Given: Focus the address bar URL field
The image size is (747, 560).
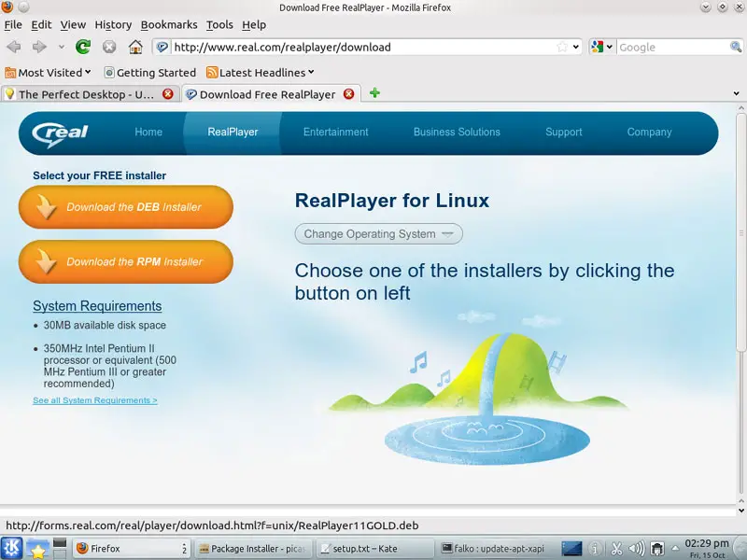Looking at the screenshot, I should tap(363, 48).
